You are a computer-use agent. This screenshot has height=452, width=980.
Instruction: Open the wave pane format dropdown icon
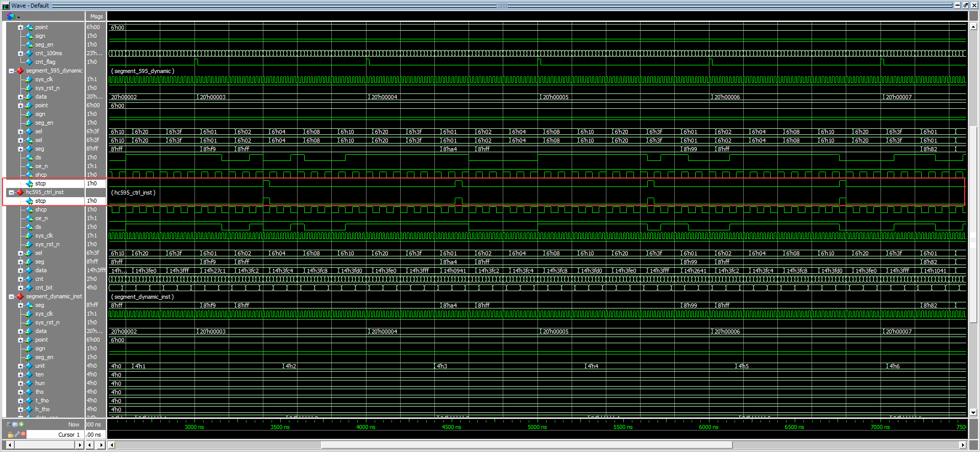(x=12, y=16)
